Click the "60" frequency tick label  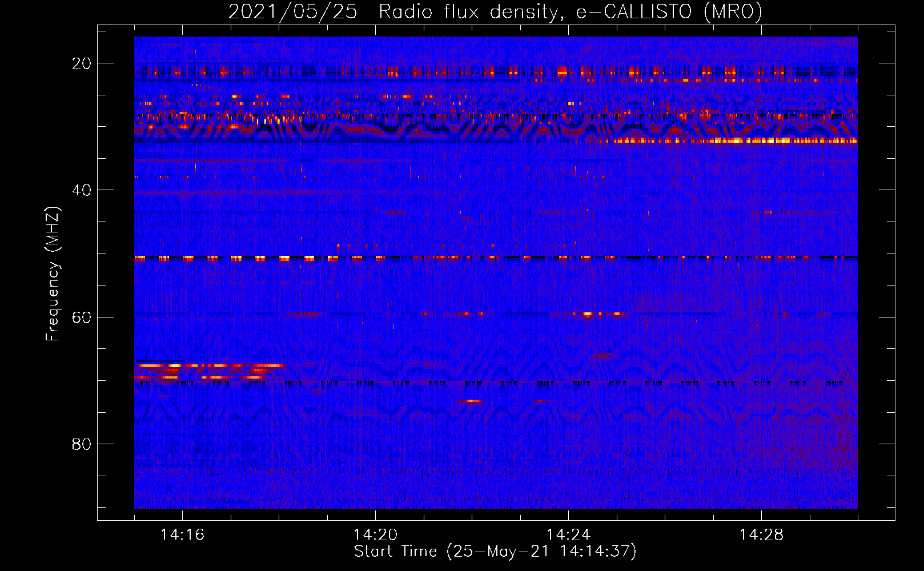point(82,317)
